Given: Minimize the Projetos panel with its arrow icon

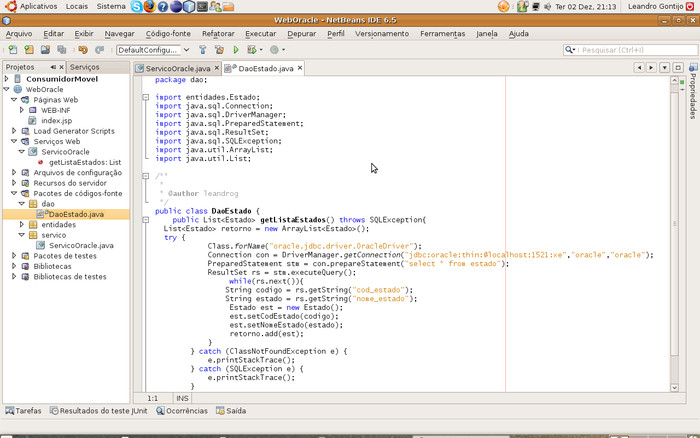Looking at the screenshot, I should [53, 67].
